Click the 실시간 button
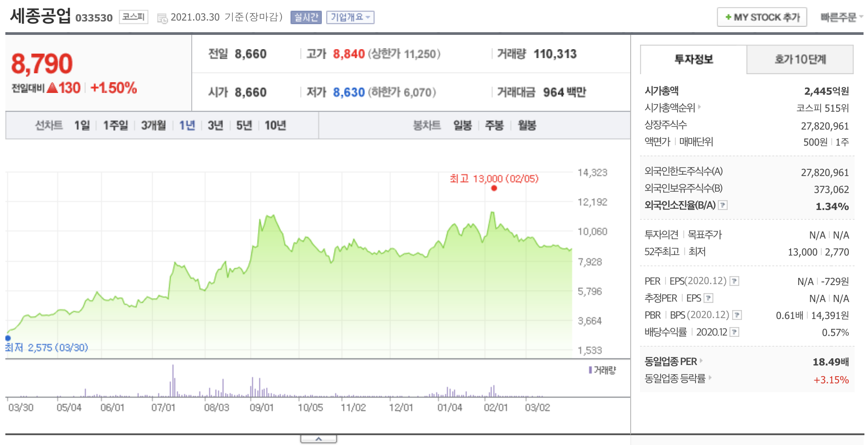 click(306, 17)
